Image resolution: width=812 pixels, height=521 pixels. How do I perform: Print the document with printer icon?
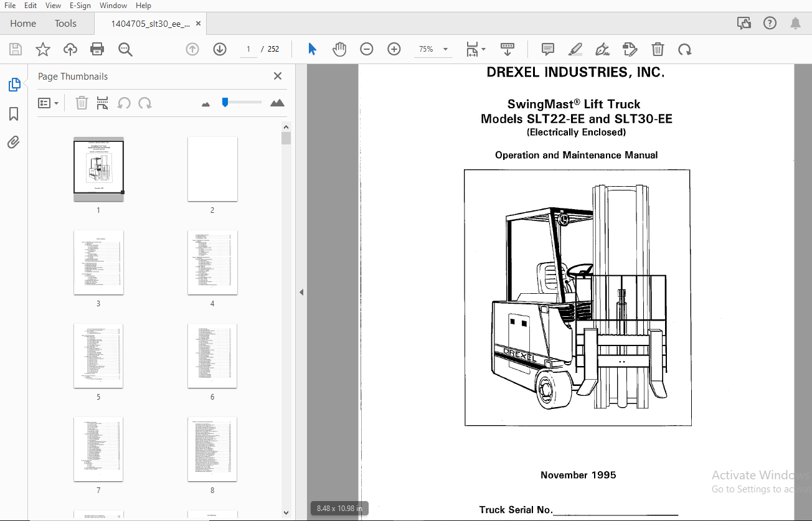(97, 49)
